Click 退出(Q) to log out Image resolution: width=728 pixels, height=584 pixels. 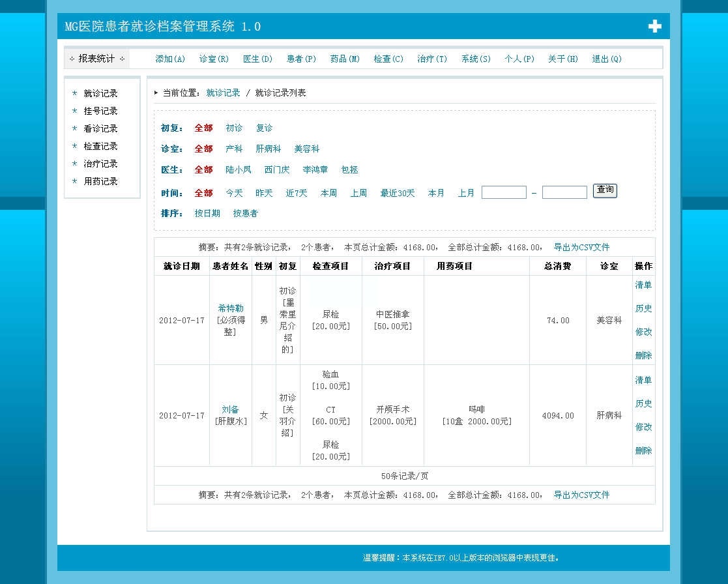(x=606, y=59)
